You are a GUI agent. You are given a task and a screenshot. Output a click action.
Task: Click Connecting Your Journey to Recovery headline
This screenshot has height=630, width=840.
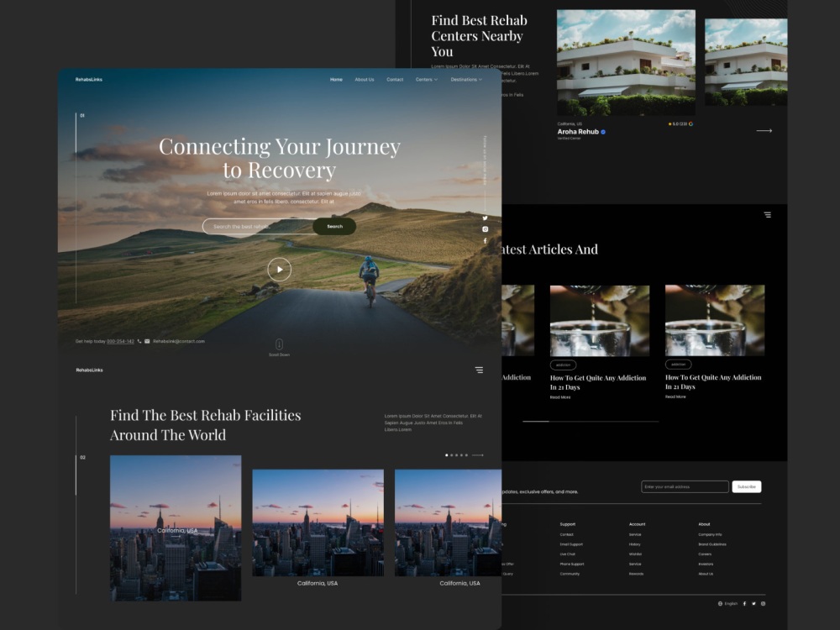click(279, 158)
